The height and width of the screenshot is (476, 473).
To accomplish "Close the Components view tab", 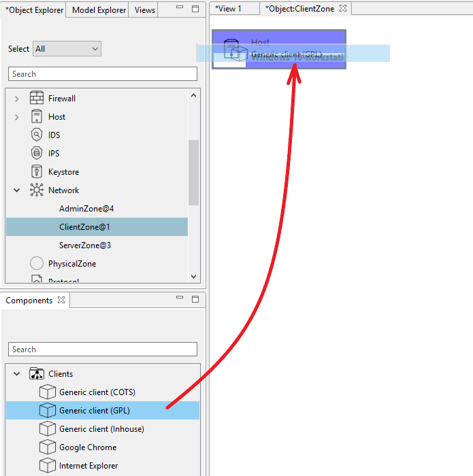I will 61,300.
